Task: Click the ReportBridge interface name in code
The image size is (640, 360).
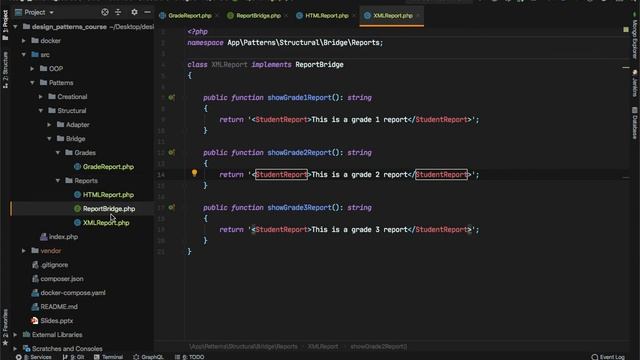Action: coord(319,64)
